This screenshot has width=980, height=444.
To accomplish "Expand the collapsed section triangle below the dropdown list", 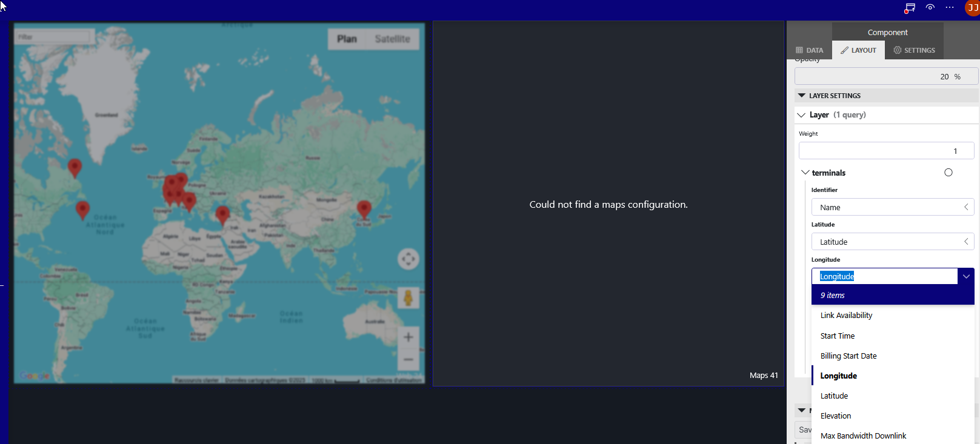I will [x=802, y=411].
